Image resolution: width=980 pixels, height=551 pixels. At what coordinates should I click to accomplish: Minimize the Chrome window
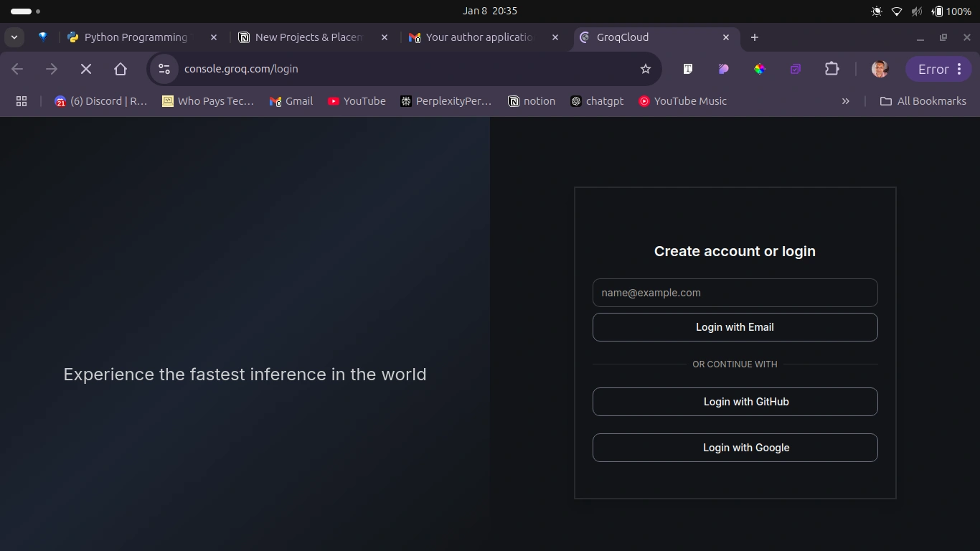[920, 37]
